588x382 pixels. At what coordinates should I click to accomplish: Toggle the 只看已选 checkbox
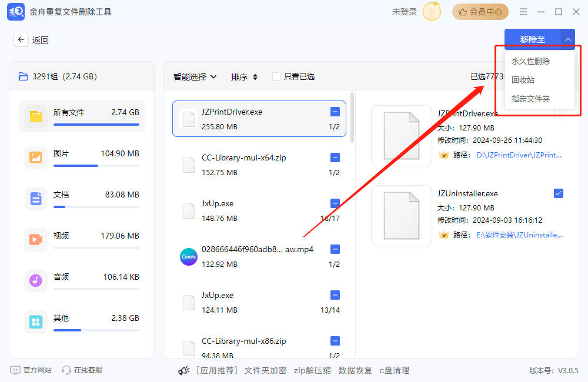click(276, 76)
